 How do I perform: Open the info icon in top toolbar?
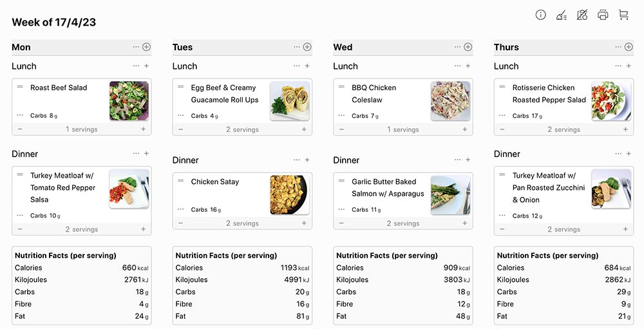pos(540,15)
